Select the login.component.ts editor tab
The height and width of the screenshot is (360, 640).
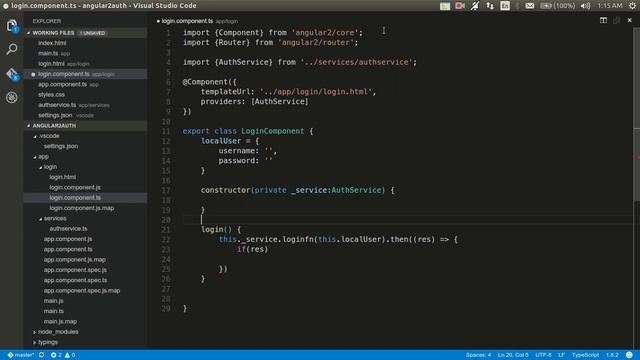197,21
